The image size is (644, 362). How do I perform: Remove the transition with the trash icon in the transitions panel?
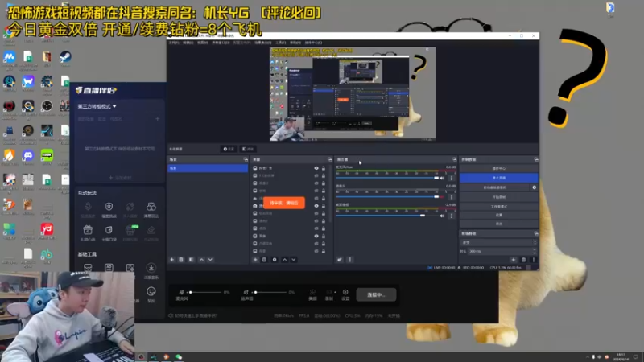[x=524, y=259]
